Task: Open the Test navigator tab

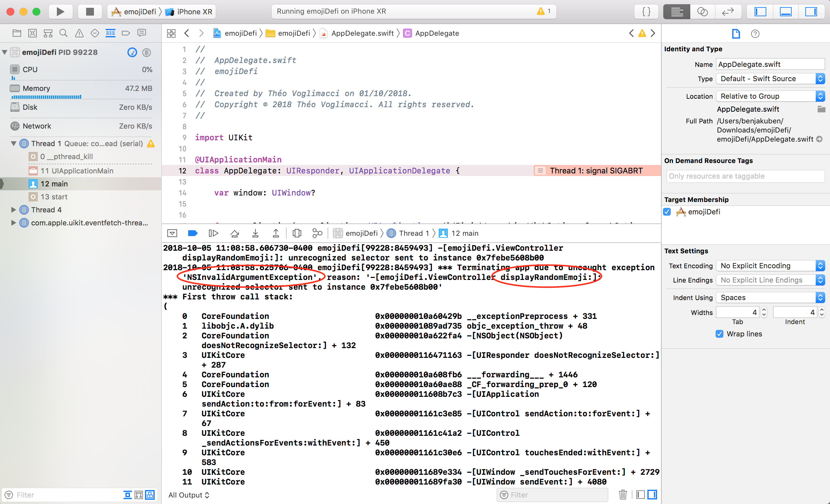Action: pyautogui.click(x=95, y=33)
